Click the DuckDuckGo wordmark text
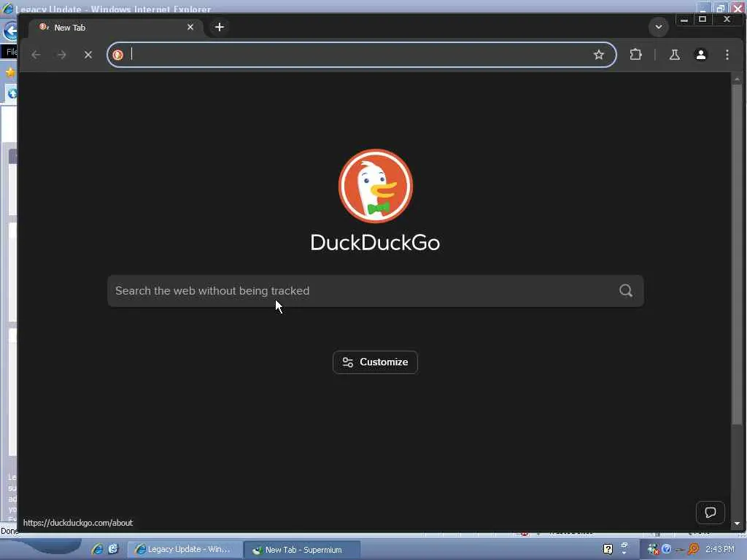Image resolution: width=747 pixels, height=560 pixels. tap(375, 242)
